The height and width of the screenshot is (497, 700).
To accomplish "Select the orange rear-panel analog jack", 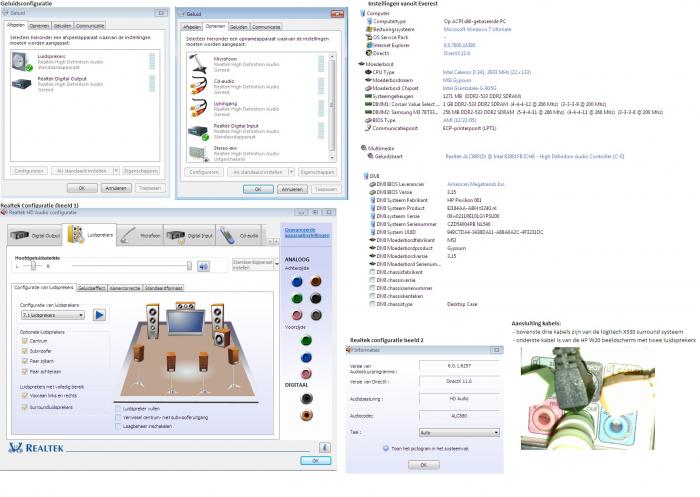I will click(x=316, y=281).
